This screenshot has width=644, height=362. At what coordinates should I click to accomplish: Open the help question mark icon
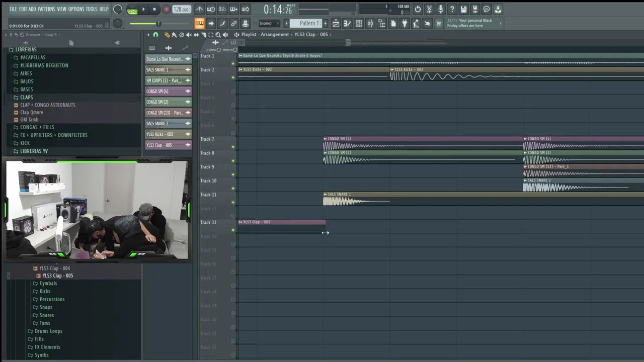click(x=452, y=9)
